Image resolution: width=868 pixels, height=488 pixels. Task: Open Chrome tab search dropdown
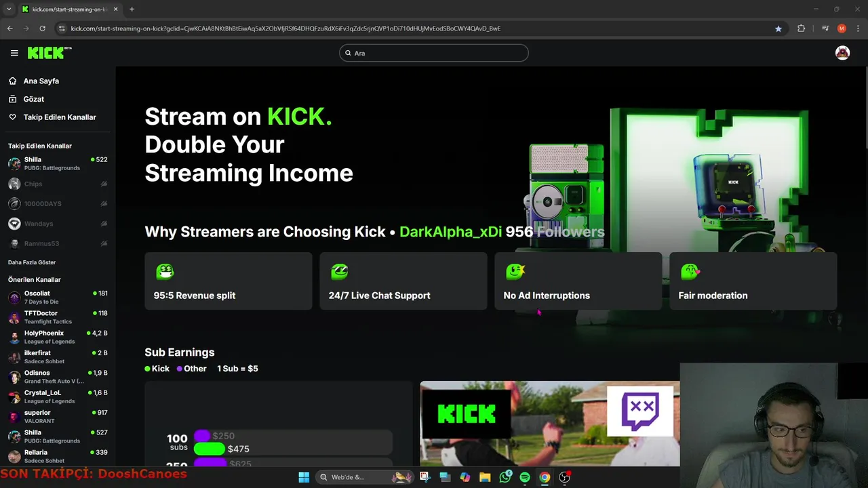pyautogui.click(x=9, y=9)
